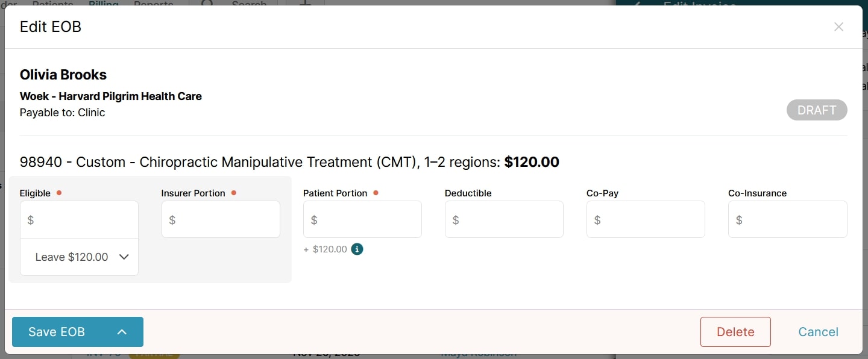Open the Reports menu
Screen dimensions: 868x359
point(153,4)
